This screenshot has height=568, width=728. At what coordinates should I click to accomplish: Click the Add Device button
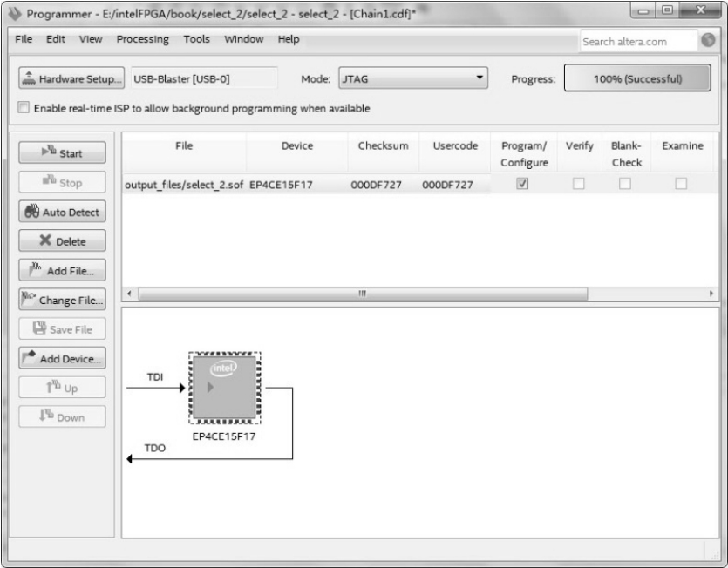(62, 358)
